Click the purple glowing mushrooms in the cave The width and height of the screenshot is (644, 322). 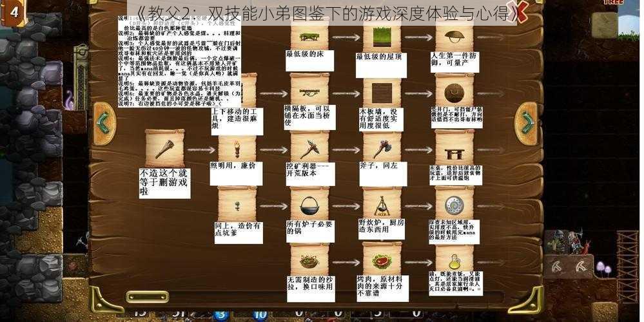click(x=603, y=269)
